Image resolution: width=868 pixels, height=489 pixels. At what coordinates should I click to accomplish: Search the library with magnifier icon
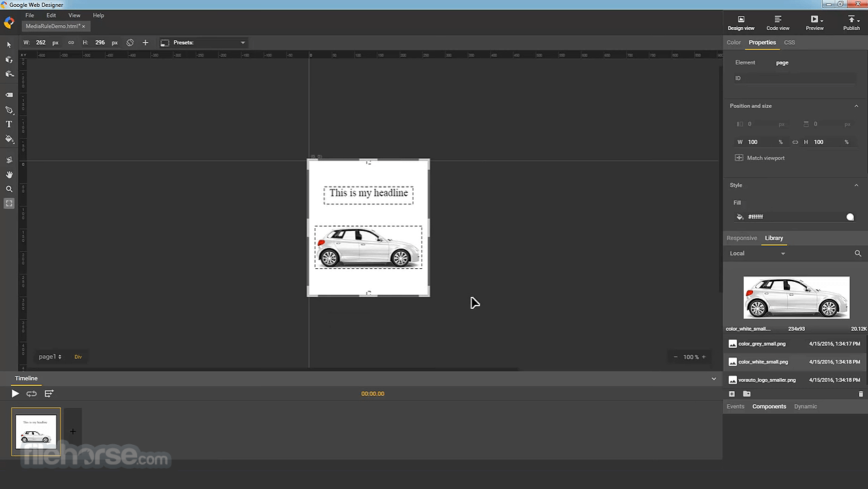click(858, 253)
